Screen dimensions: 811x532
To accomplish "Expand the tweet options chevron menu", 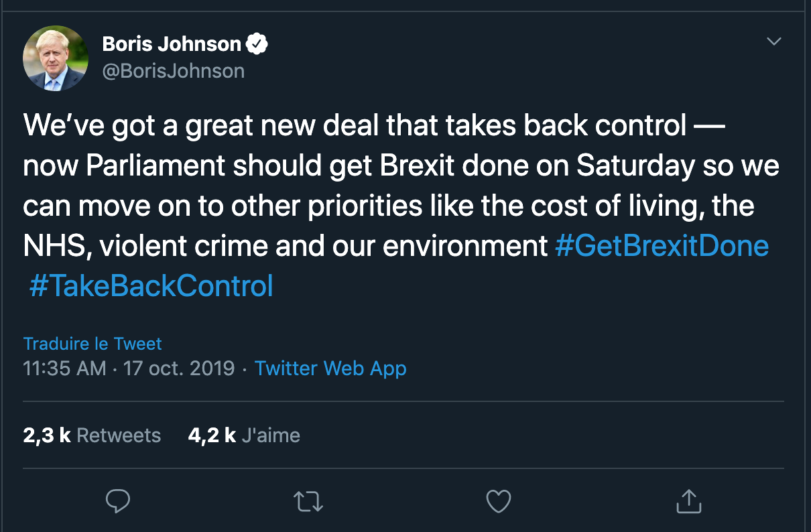I will coord(774,42).
